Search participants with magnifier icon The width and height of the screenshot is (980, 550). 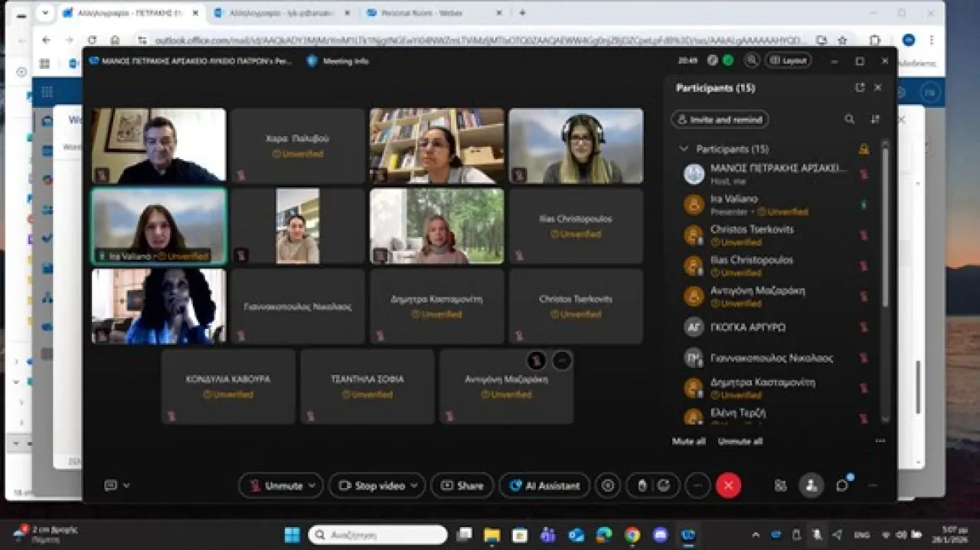tap(850, 119)
